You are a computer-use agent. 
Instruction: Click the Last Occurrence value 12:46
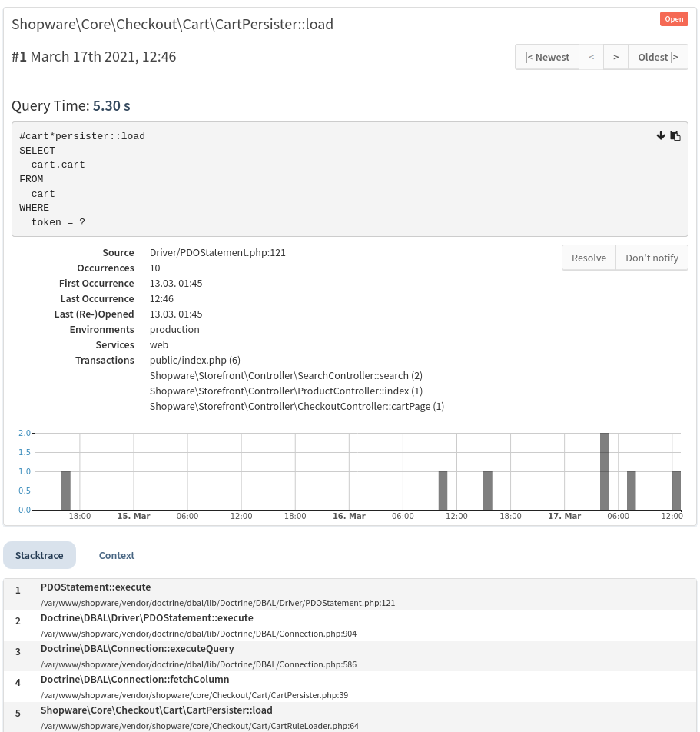pos(161,299)
